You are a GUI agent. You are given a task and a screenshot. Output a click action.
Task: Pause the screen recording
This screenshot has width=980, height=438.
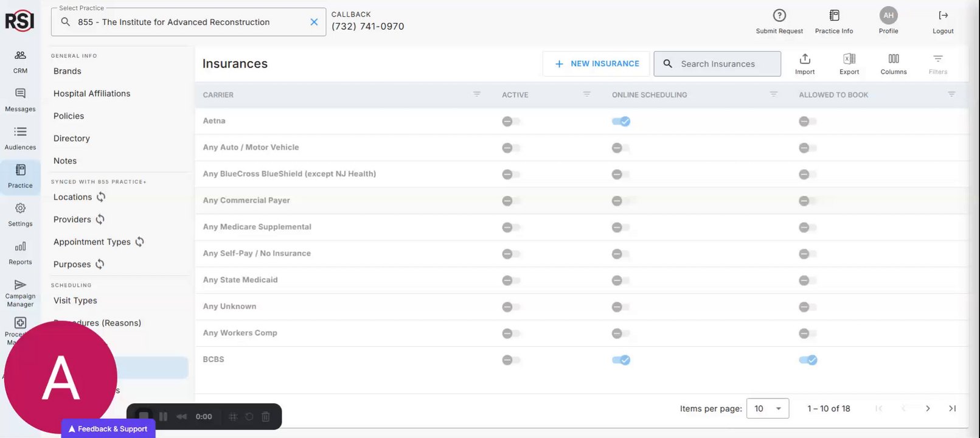(x=163, y=417)
